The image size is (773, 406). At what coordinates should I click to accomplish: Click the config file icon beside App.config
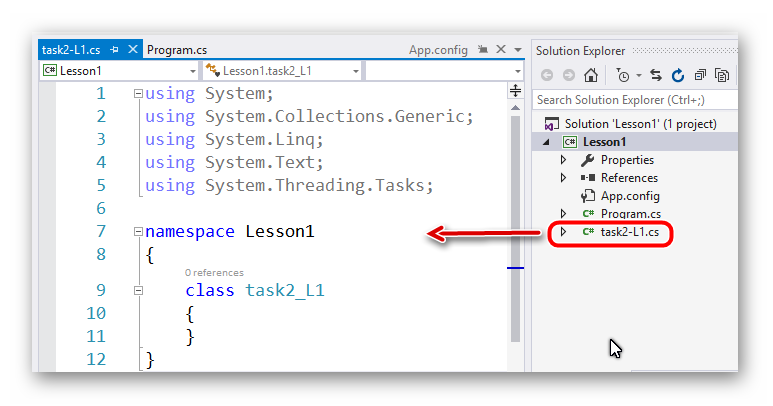[x=588, y=196]
